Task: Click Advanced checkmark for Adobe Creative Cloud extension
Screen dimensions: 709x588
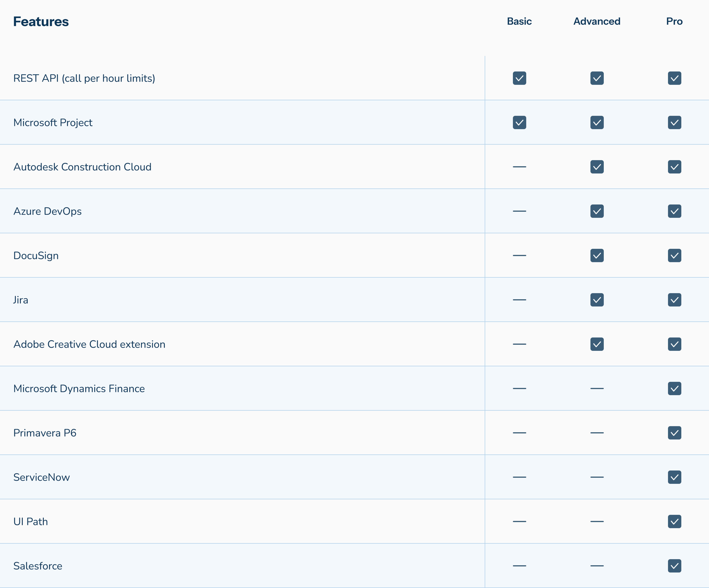Action: [x=597, y=344]
